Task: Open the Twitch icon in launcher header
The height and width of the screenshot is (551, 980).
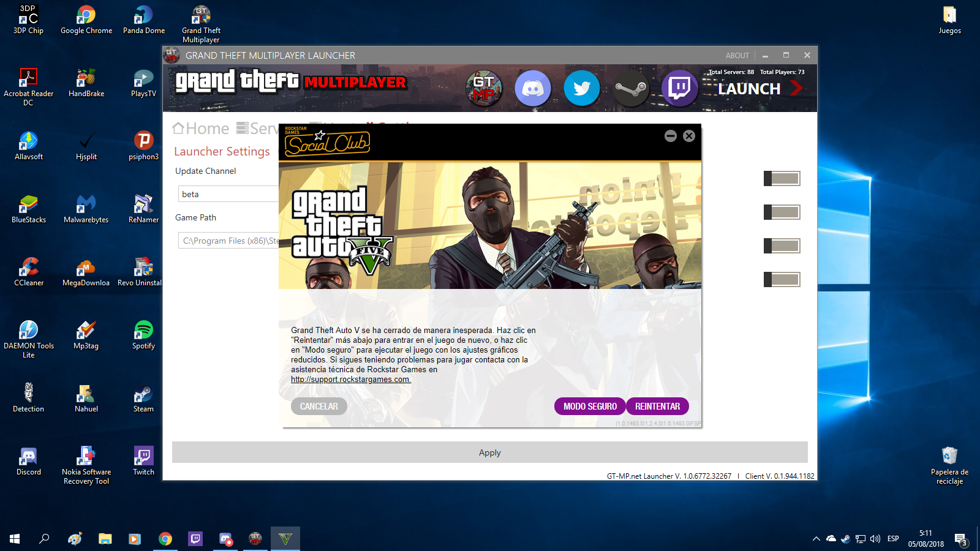Action: tap(680, 88)
